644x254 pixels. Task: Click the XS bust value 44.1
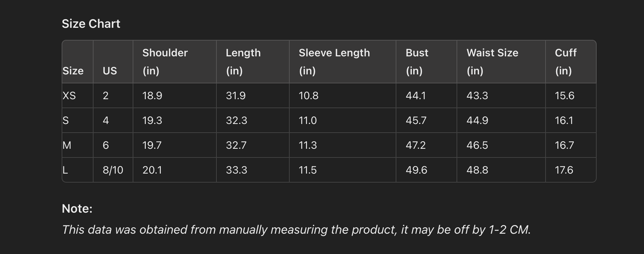[415, 96]
